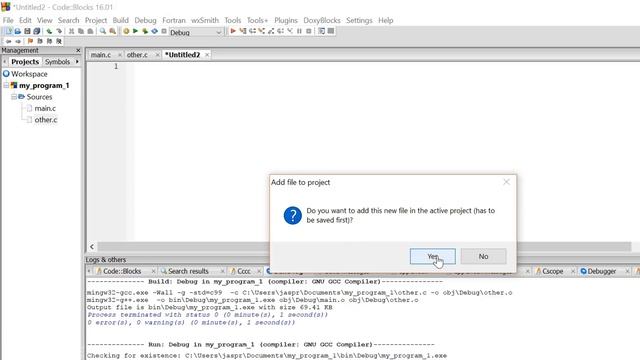Click the Break debugger pause icon
640x360 pixels.
[299, 31]
